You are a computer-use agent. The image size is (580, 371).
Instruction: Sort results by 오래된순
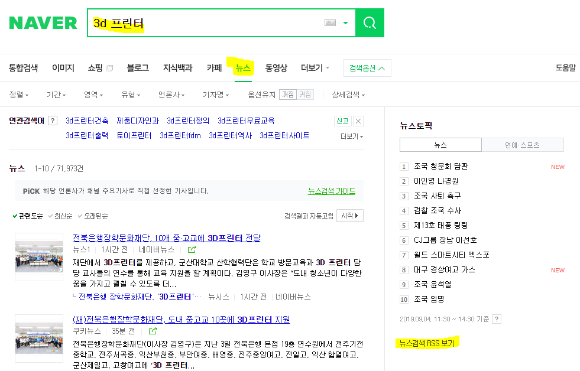[93, 216]
